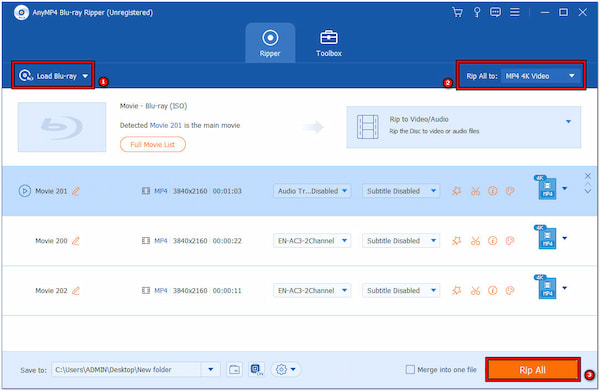
Task: Switch to the Ripper tab
Action: [x=270, y=43]
